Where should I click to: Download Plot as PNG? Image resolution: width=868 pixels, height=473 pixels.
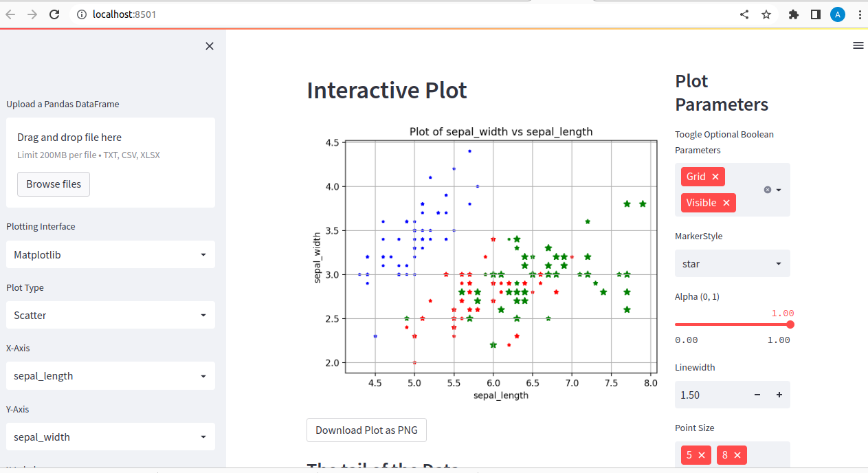[366, 430]
